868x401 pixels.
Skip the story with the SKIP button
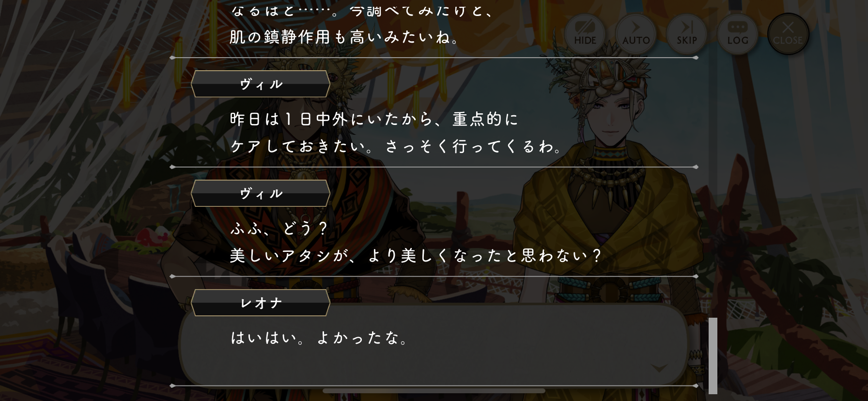pyautogui.click(x=687, y=34)
